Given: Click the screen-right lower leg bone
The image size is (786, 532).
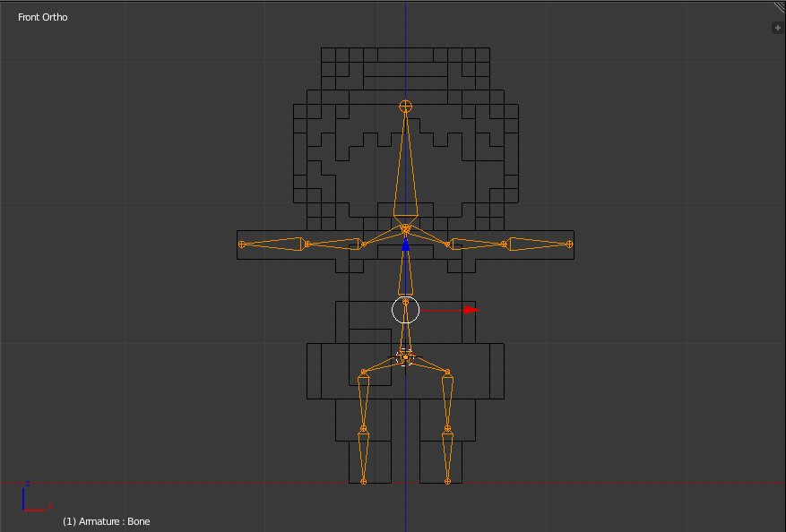Looking at the screenshot, I should pos(447,456).
